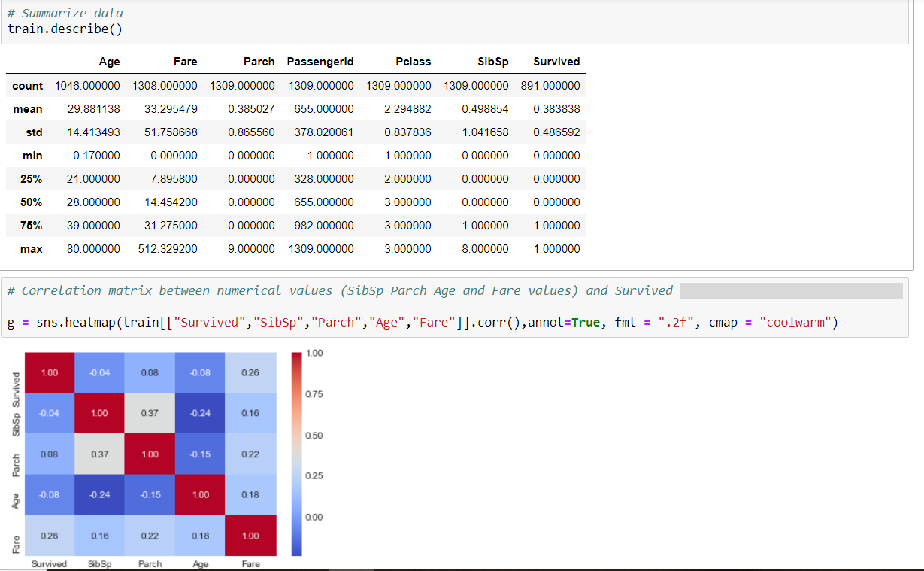This screenshot has width=924, height=571.
Task: Click the 0.25 tick on colorbar
Action: tap(316, 476)
